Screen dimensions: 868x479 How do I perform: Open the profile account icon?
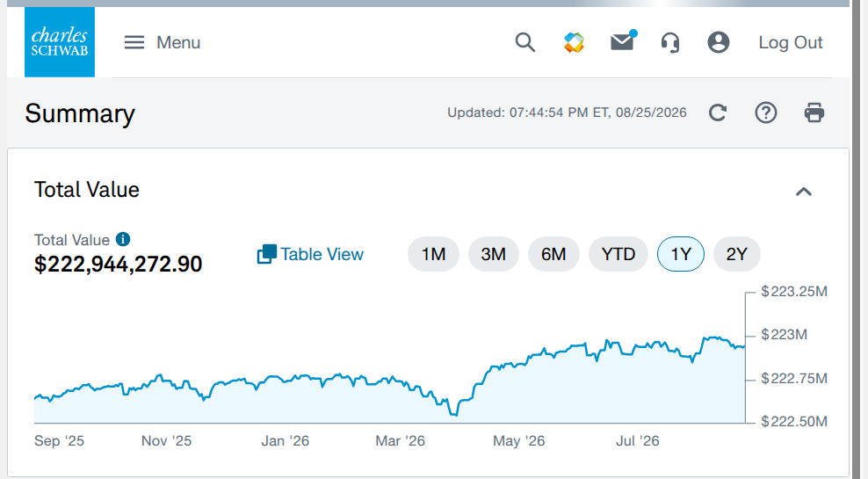(x=719, y=43)
